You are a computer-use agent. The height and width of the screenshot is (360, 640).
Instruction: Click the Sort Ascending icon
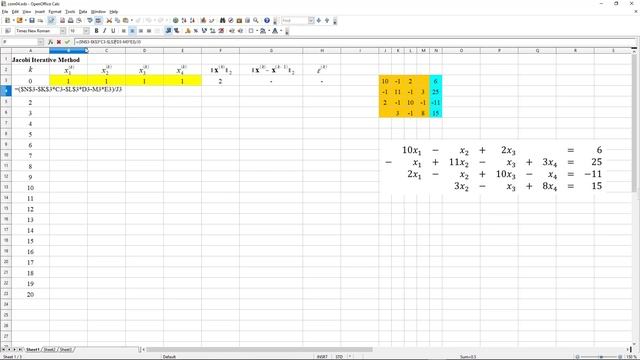[x=184, y=20]
